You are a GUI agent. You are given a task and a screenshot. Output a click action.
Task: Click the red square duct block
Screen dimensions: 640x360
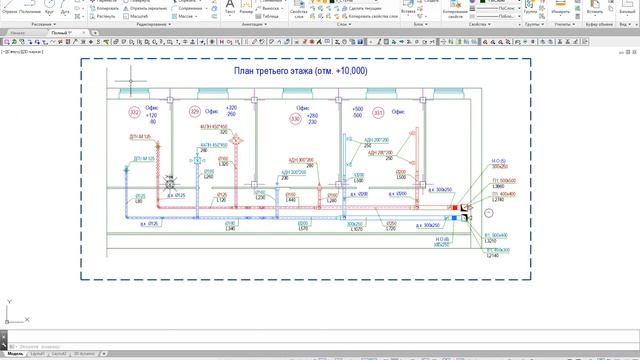point(455,208)
